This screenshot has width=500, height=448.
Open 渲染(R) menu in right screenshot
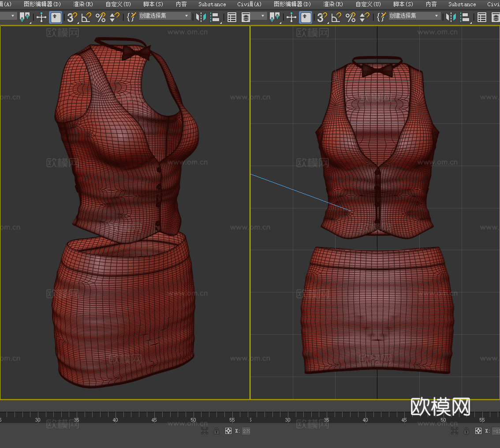coord(333,4)
